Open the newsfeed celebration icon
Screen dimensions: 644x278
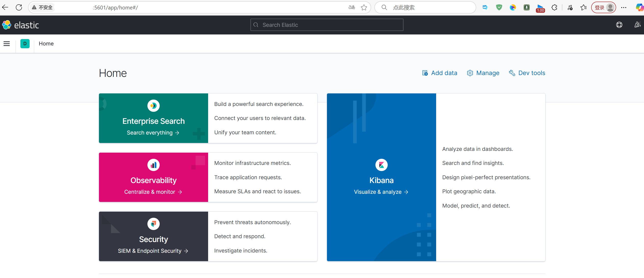point(637,25)
